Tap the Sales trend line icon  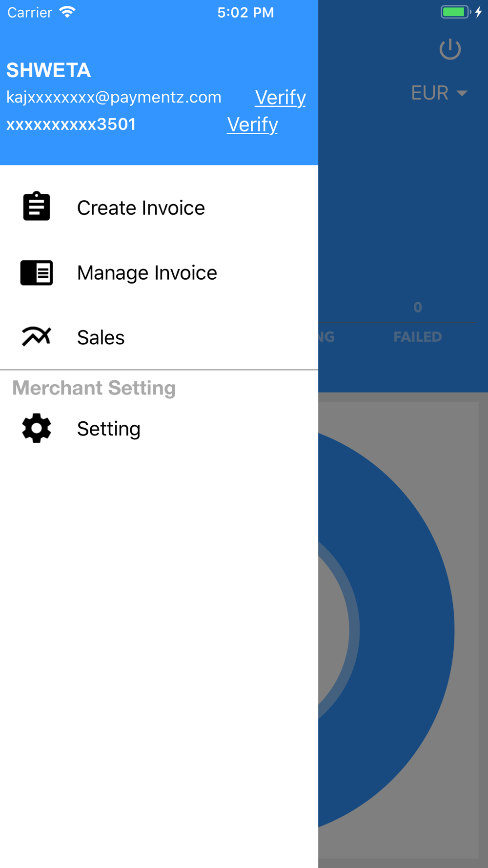pos(37,337)
